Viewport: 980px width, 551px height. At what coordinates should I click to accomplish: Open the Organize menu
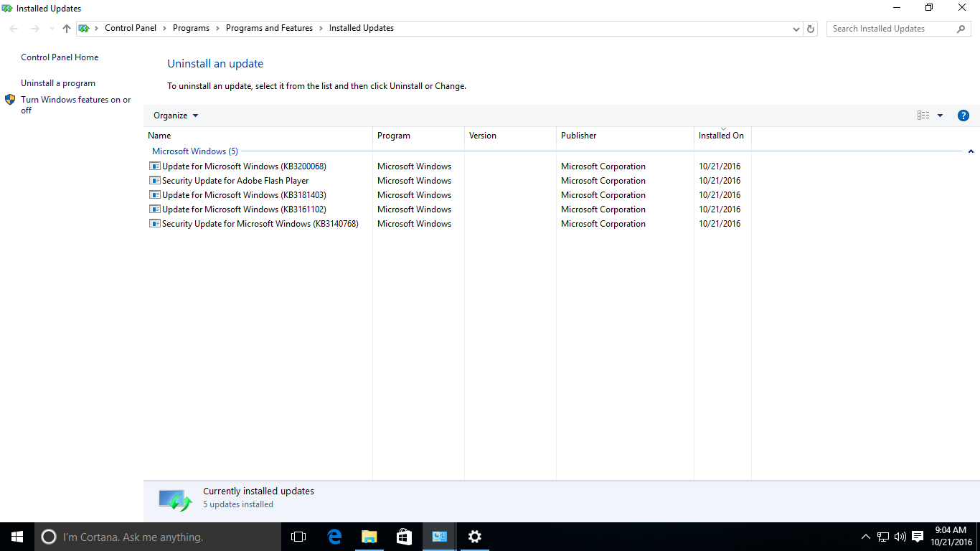(x=176, y=116)
